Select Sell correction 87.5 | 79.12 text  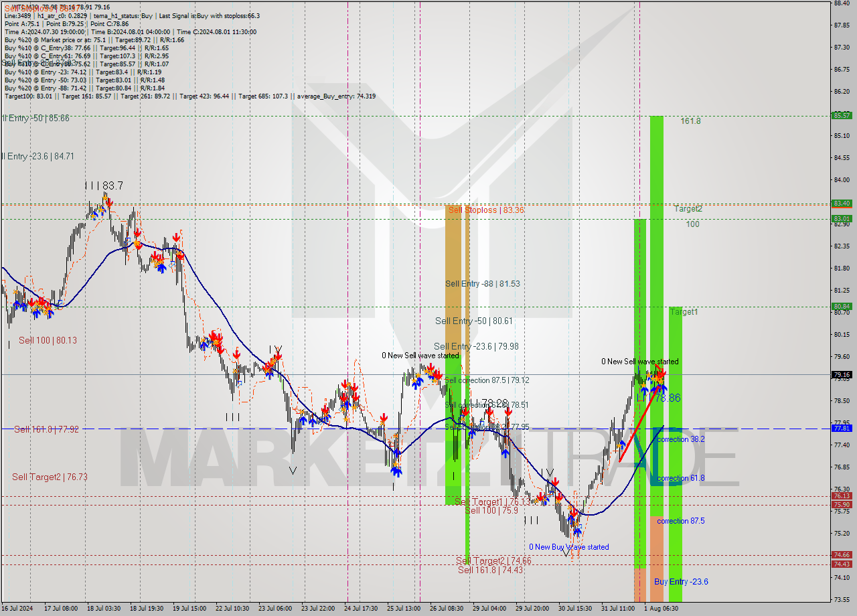coord(487,380)
